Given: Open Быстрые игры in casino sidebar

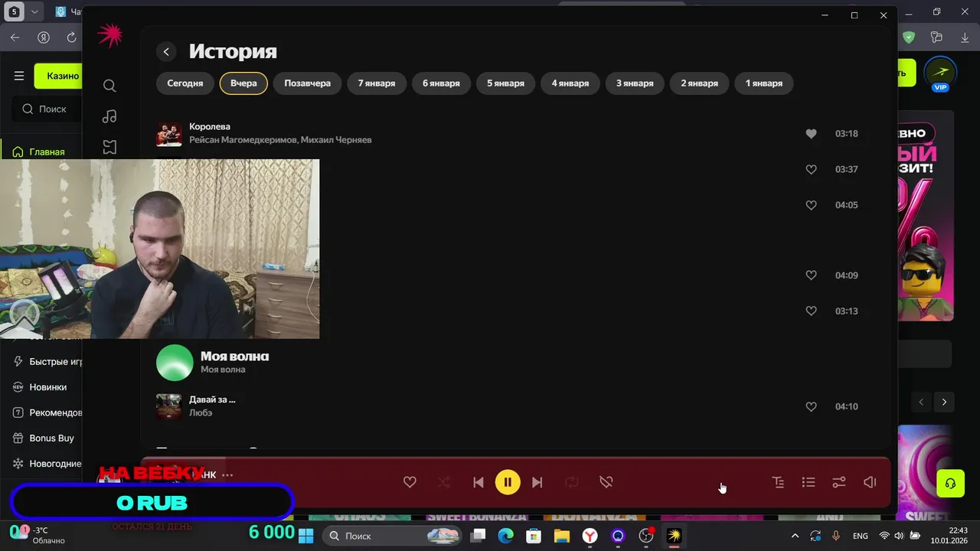Looking at the screenshot, I should tap(47, 361).
